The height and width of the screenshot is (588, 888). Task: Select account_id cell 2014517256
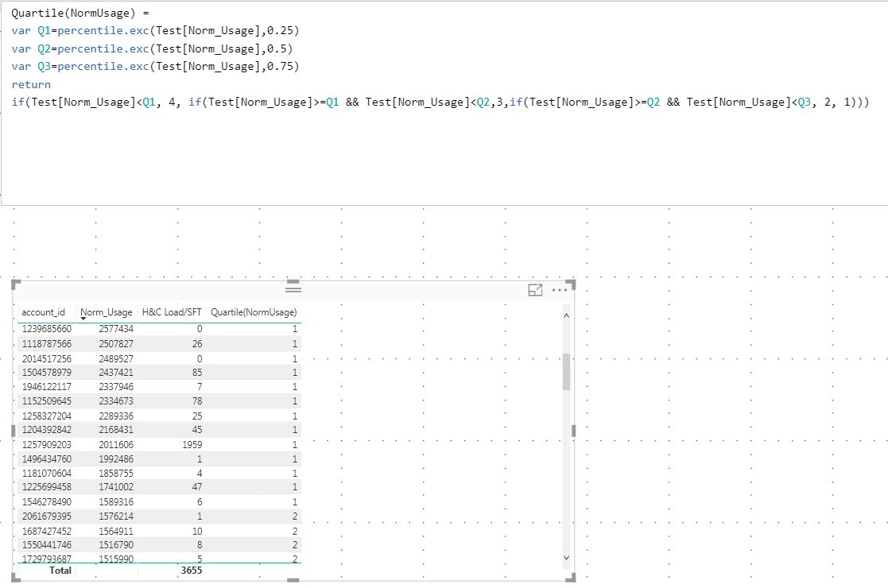46,359
